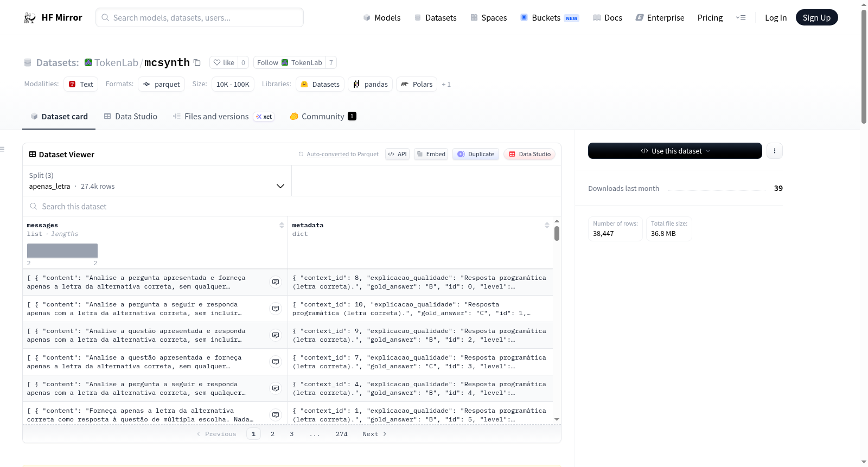The height and width of the screenshot is (467, 868).
Task: Open the TokenLab owner link
Action: pyautogui.click(x=116, y=62)
